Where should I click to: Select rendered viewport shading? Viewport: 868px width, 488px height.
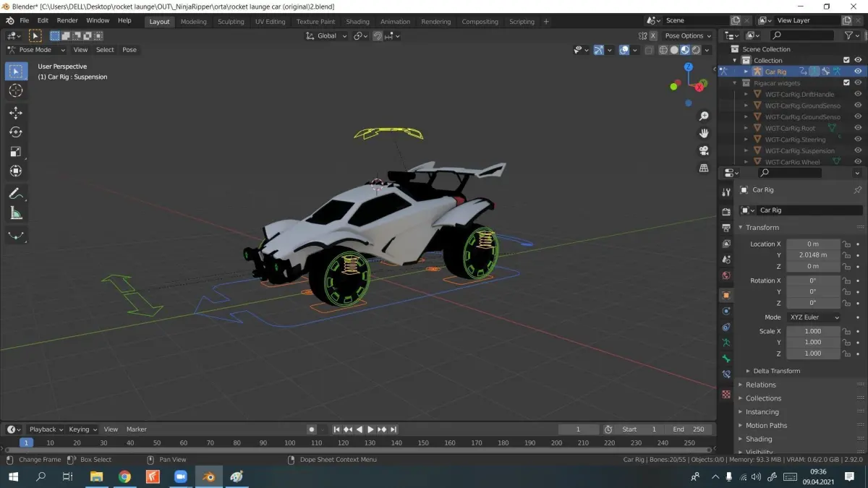pyautogui.click(x=696, y=50)
